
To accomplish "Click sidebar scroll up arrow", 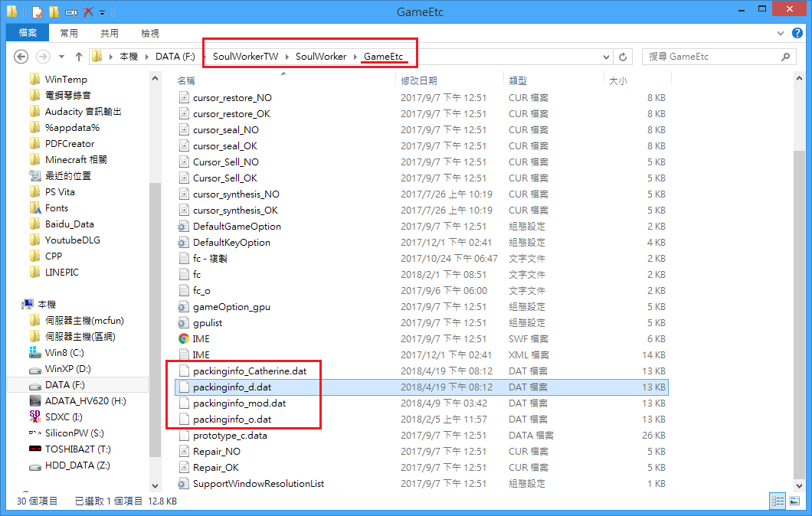I will (x=155, y=79).
